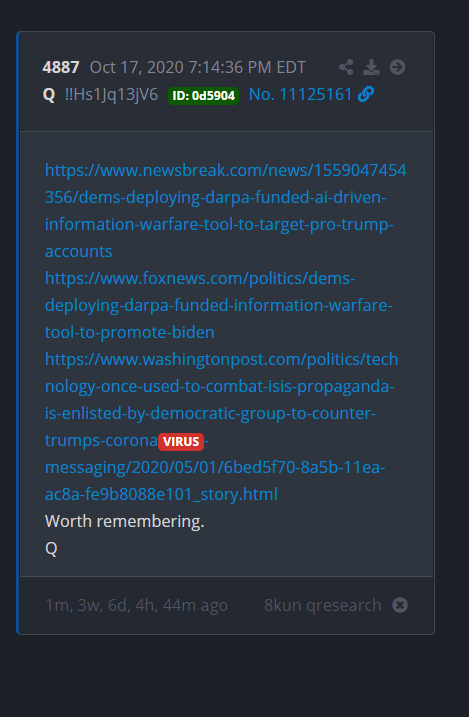469x717 pixels.
Task: Click the relative time ago text
Action: tap(136, 605)
